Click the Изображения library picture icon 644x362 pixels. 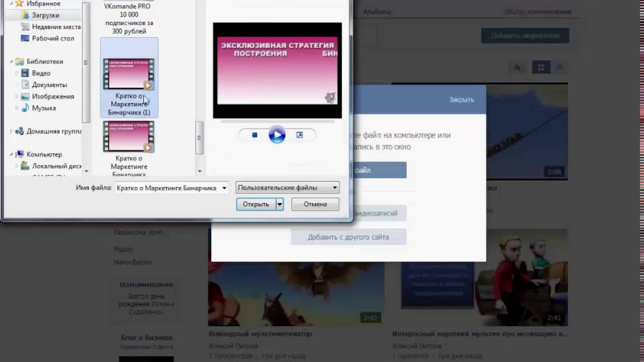click(25, 96)
